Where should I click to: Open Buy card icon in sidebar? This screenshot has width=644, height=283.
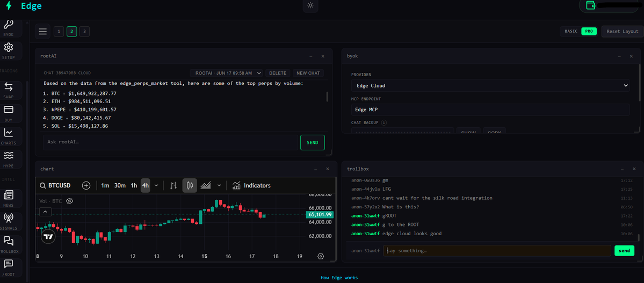[9, 113]
